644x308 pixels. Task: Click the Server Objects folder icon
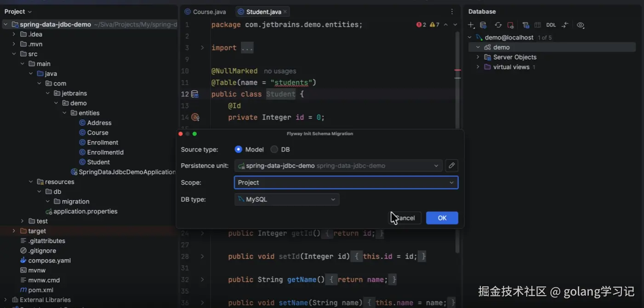488,57
